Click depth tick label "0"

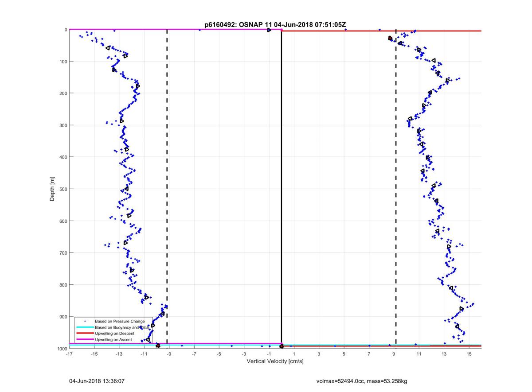[x=66, y=30]
